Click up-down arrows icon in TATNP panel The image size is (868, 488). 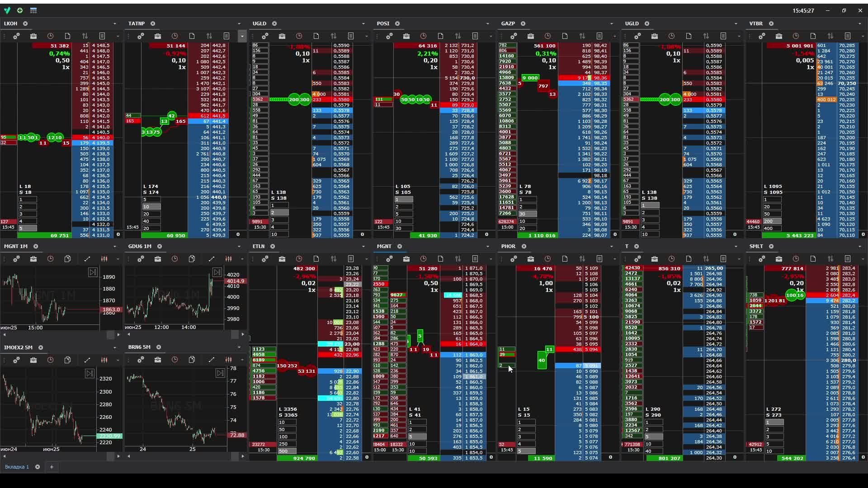coord(209,36)
